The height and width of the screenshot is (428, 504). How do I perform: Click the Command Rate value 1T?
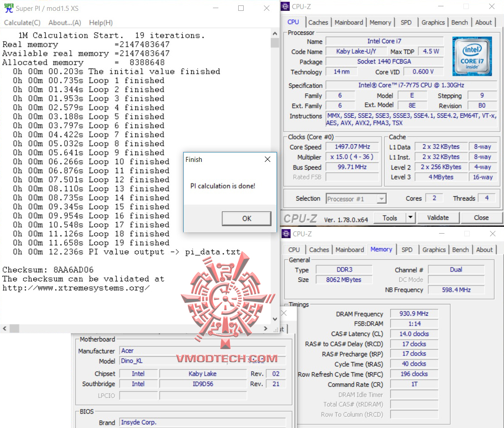click(414, 384)
